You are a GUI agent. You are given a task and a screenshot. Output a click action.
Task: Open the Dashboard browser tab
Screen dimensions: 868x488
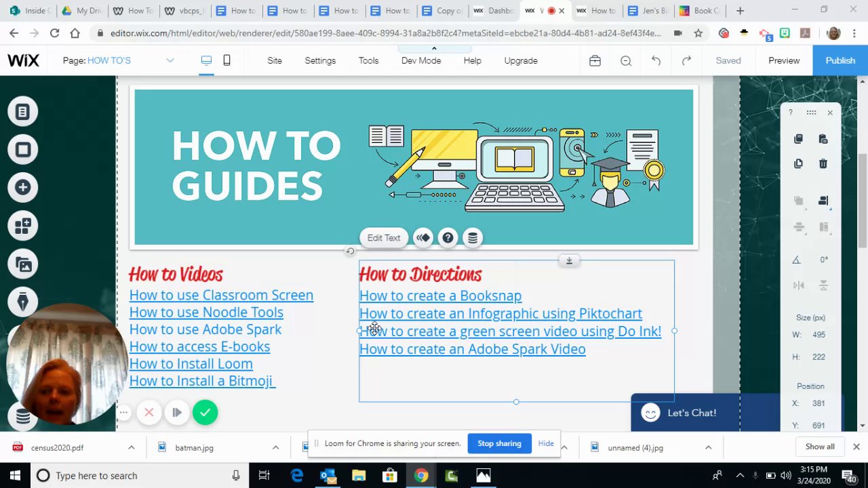(x=494, y=11)
